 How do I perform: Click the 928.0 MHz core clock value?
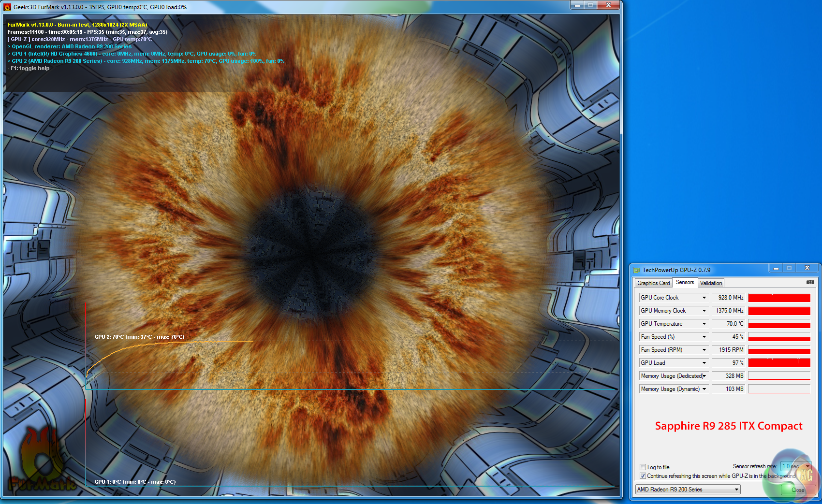pos(729,298)
